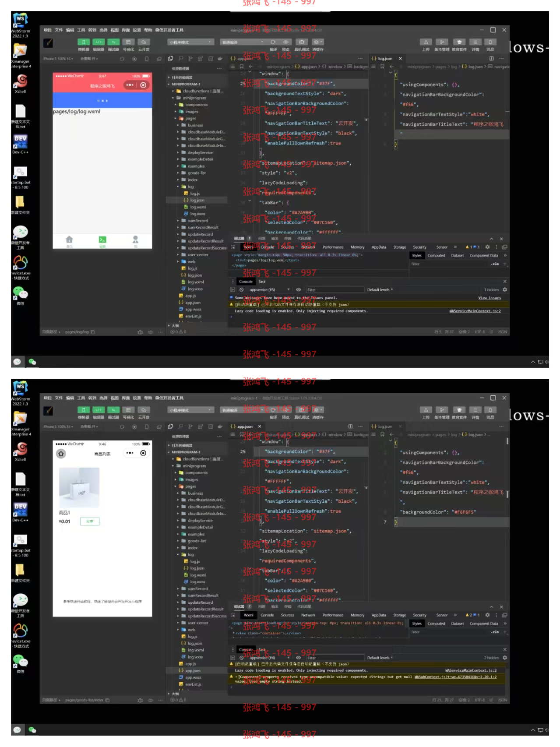Open source control sidebar icon in upper window

click(190, 59)
